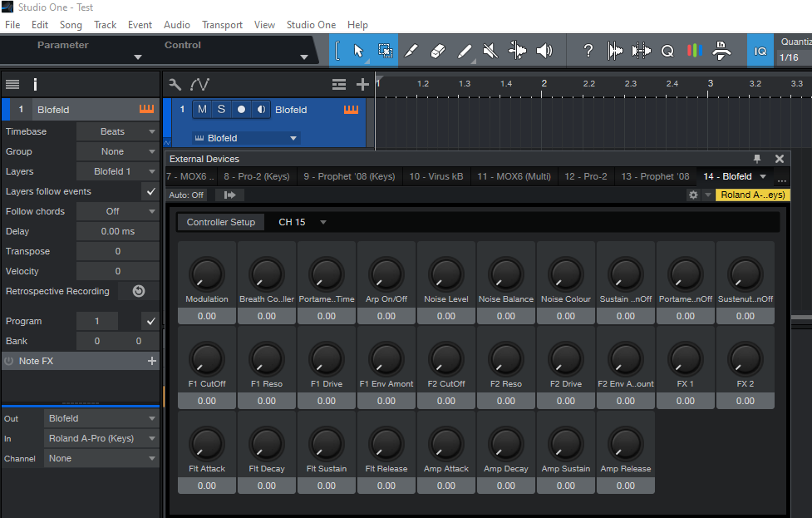812x518 pixels.
Task: Add Note FX with plus icon
Action: coord(152,361)
